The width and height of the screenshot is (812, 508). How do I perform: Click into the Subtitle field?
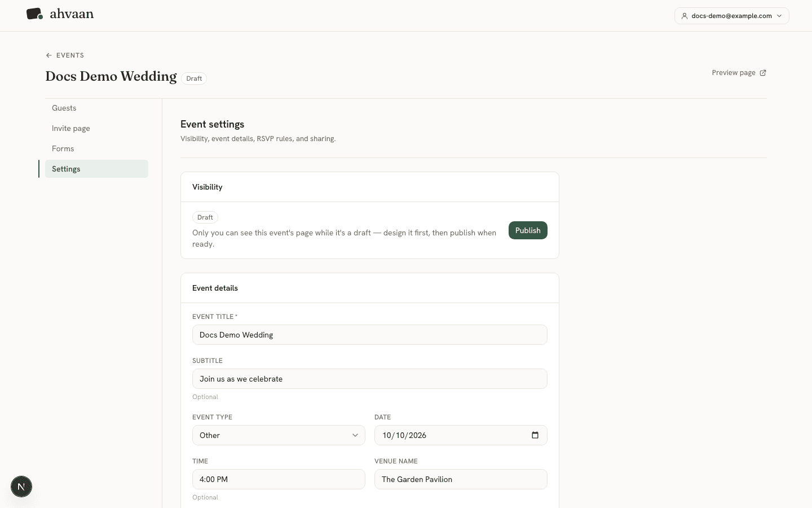(370, 379)
